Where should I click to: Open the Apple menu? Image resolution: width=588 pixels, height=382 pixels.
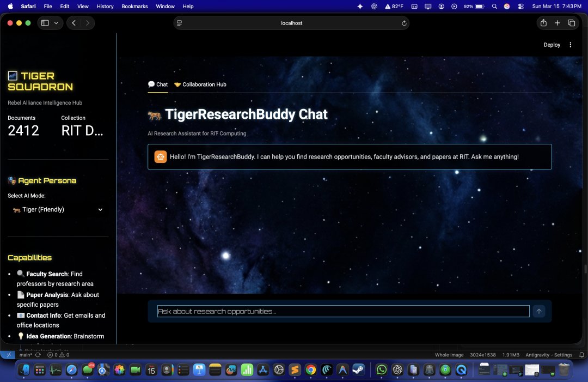click(10, 7)
